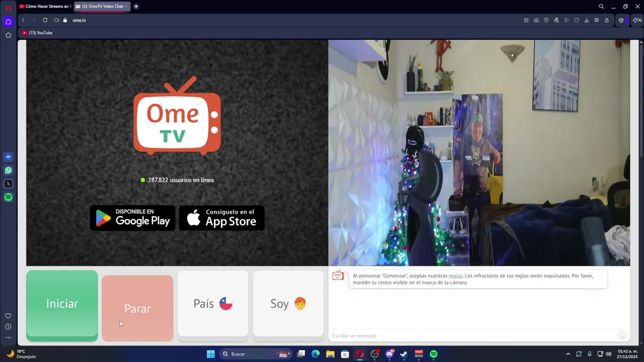The width and height of the screenshot is (644, 362).
Task: Open the downloads icon
Action: (x=587, y=20)
